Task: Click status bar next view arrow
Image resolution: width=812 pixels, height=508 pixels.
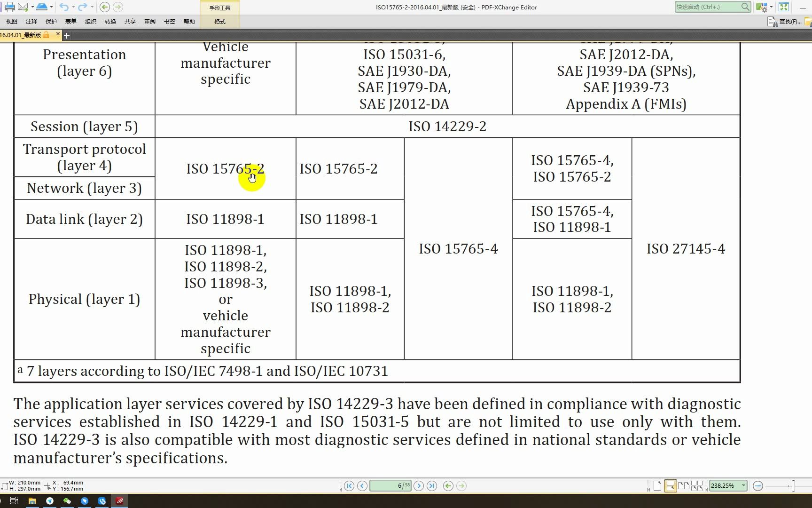Action: tap(461, 486)
